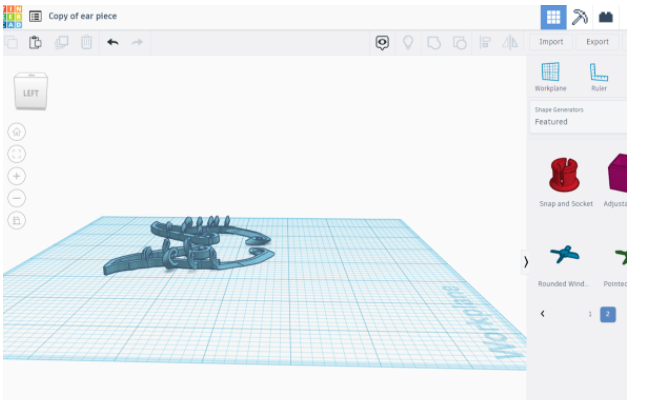Undo the last action
This screenshot has width=653, height=400.
[x=113, y=42]
